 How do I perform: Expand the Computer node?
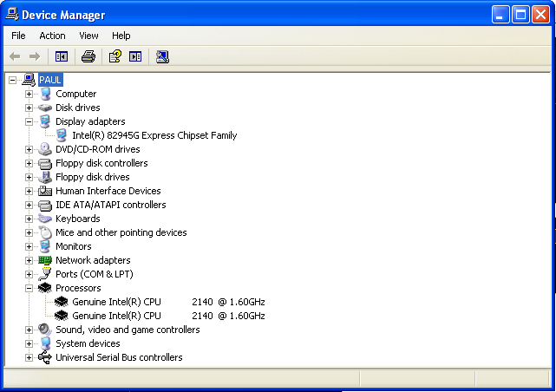(29, 94)
